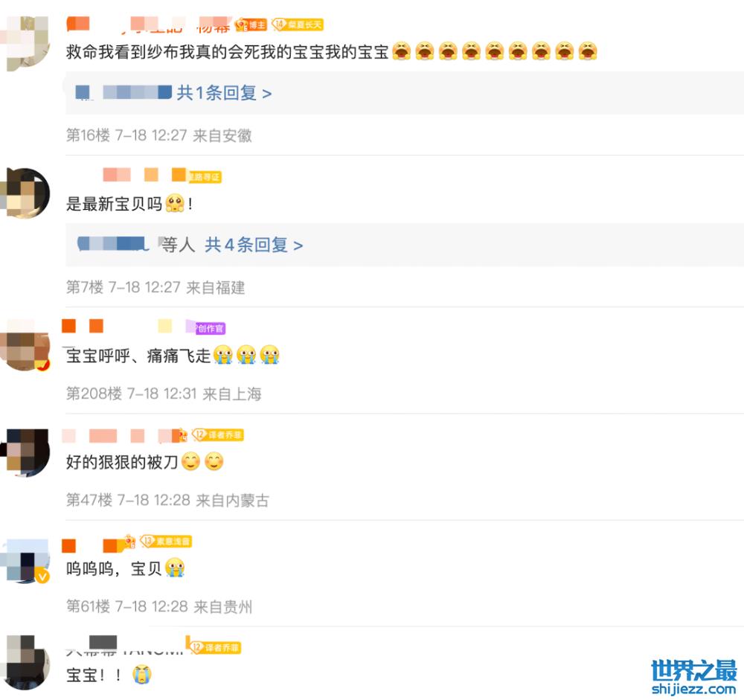
Task: Open avatar of the bottom 宝宝!! commenter
Action: [x=26, y=663]
